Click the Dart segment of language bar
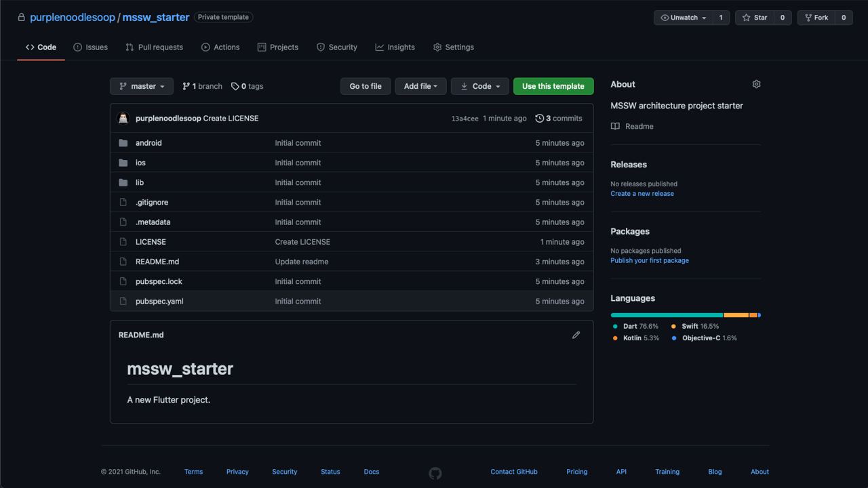This screenshot has height=488, width=868. pos(667,315)
